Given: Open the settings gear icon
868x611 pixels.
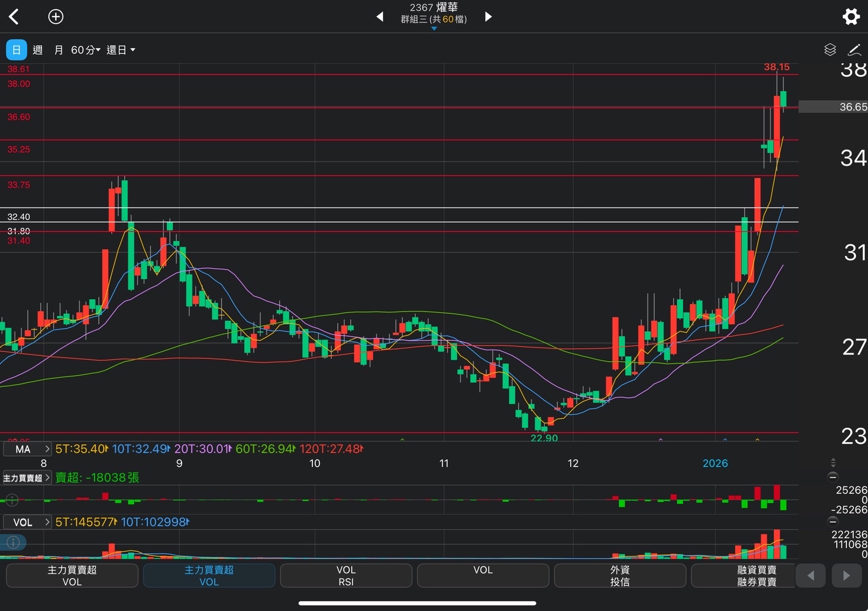Looking at the screenshot, I should [x=851, y=16].
